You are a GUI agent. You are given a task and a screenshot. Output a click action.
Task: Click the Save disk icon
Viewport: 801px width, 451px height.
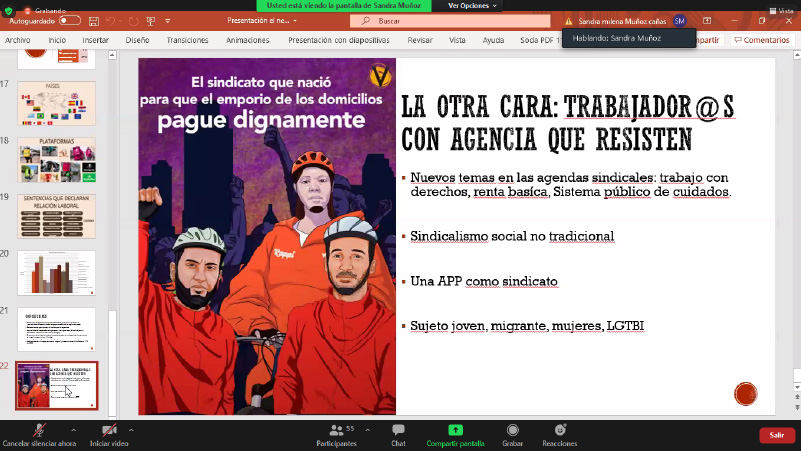[93, 21]
